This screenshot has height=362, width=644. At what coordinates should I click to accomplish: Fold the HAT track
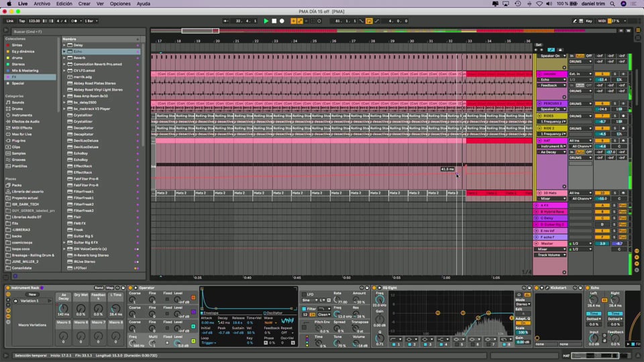coord(539,141)
